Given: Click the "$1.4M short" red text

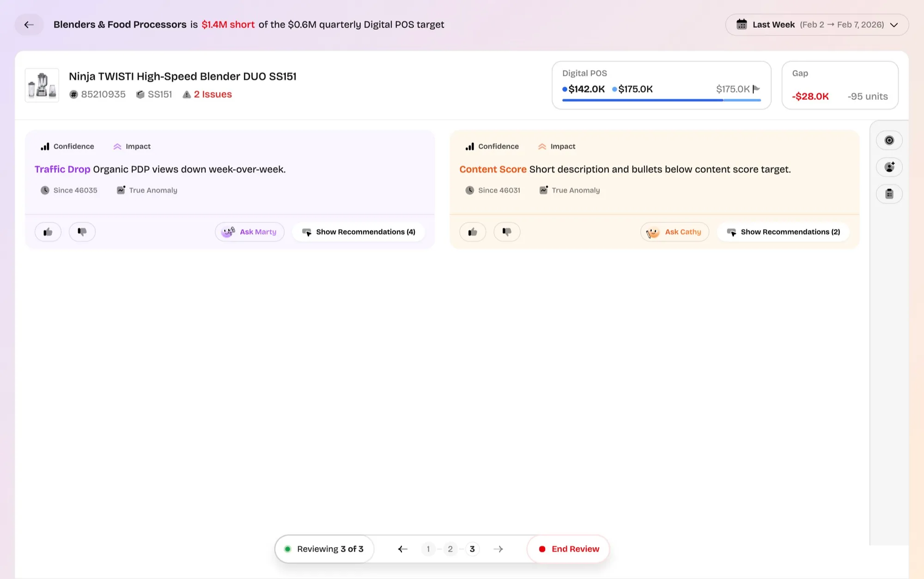Looking at the screenshot, I should point(228,24).
